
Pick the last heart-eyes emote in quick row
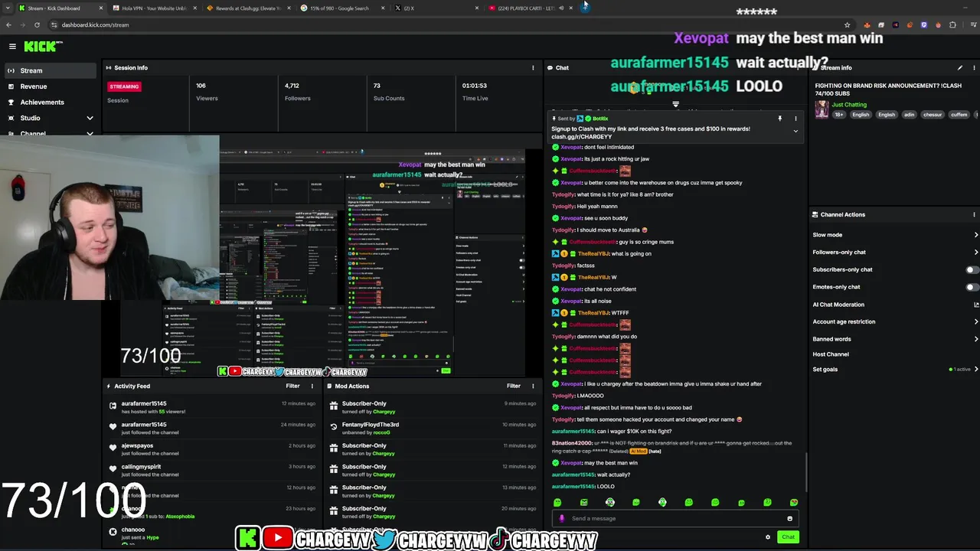793,503
